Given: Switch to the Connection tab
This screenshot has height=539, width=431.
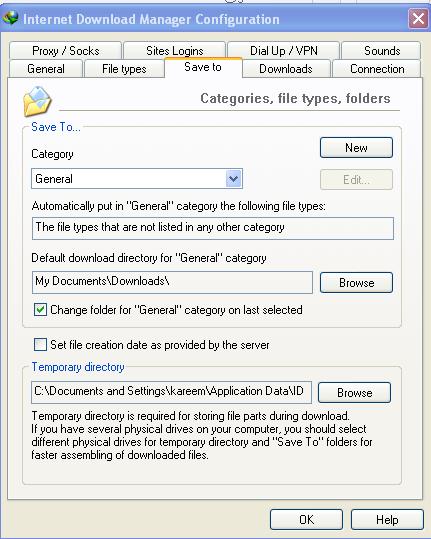Looking at the screenshot, I should [x=377, y=69].
